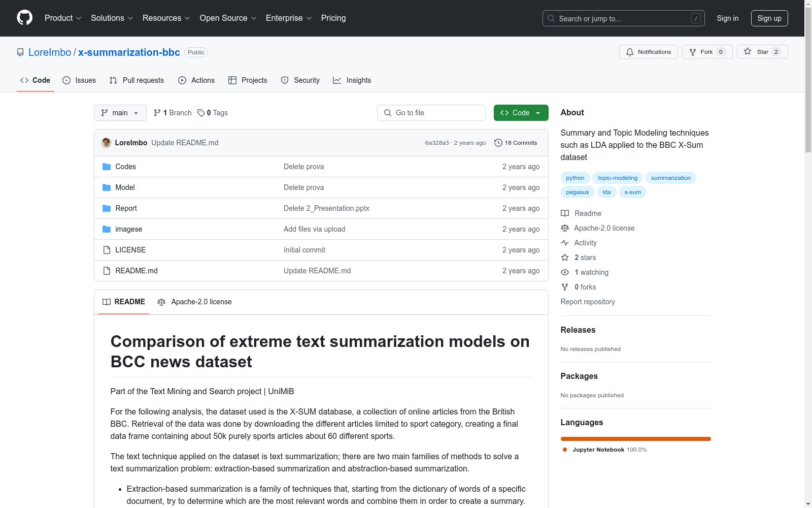Screen dimensions: 812x508
Task: Select the README tab above the readme
Action: pyautogui.click(x=124, y=302)
